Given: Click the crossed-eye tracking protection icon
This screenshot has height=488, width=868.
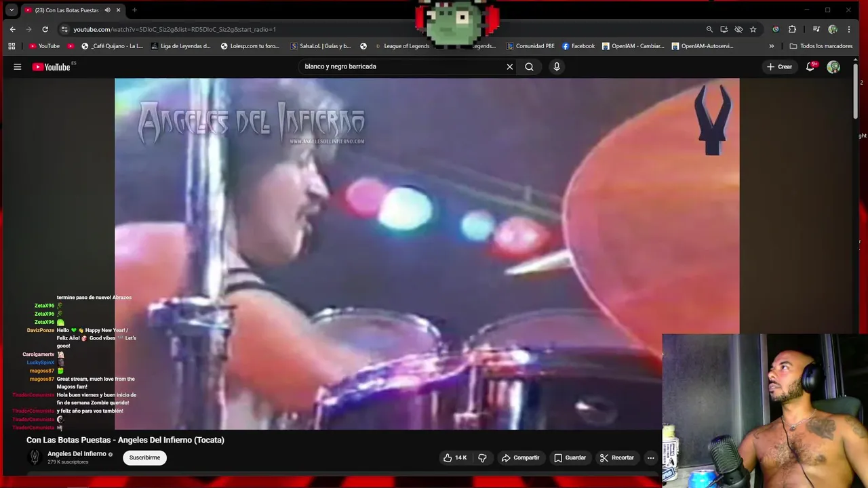Looking at the screenshot, I should coord(738,29).
